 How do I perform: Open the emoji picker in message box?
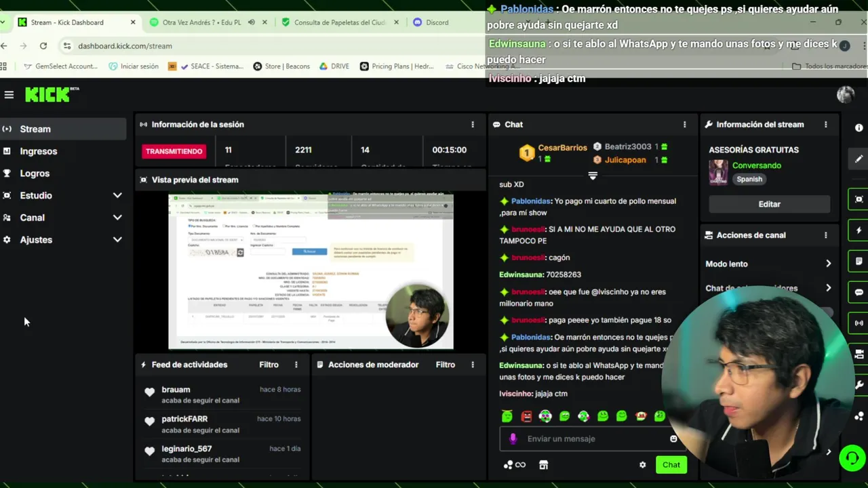click(673, 439)
